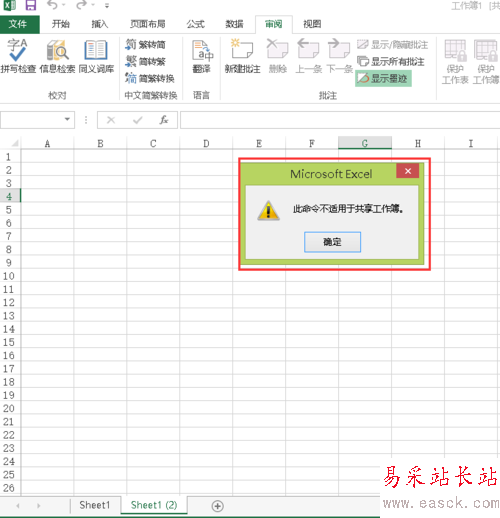Viewport: 500px width, 518px height.
Task: Click inside the formula bar
Action: click(x=340, y=120)
